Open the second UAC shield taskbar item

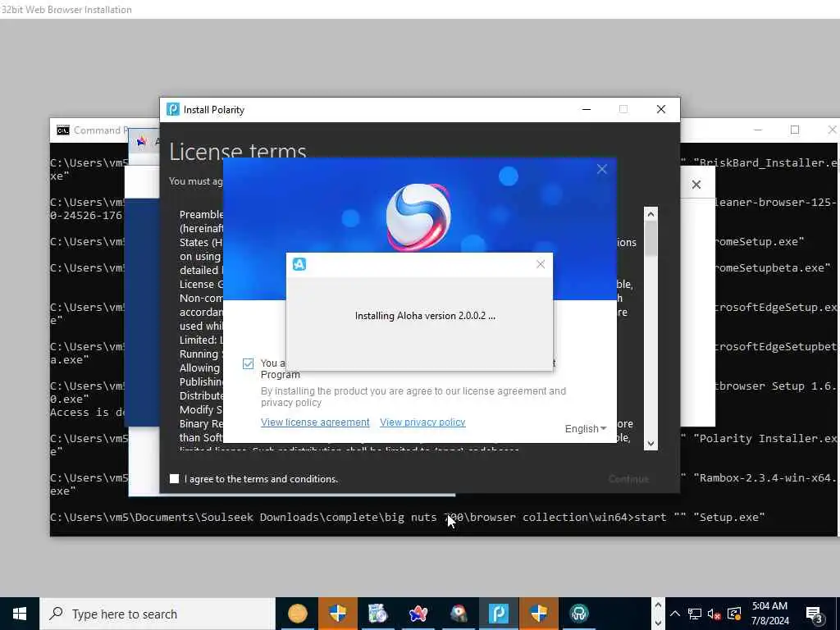pyautogui.click(x=538, y=614)
